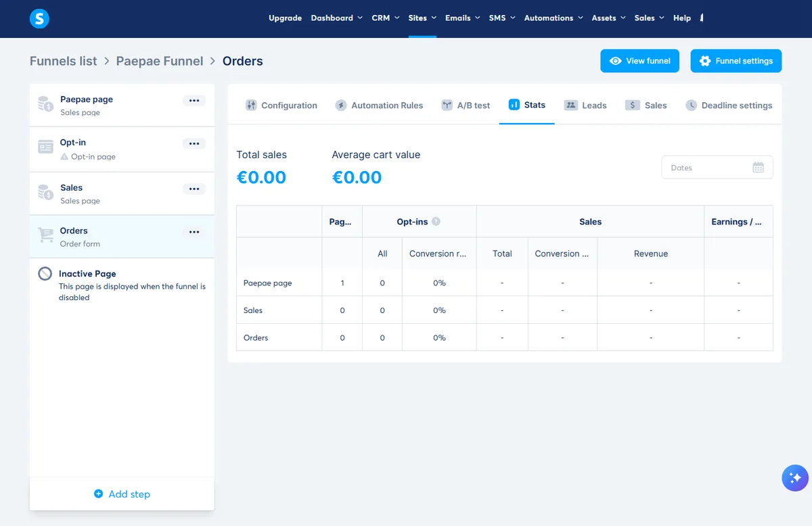The width and height of the screenshot is (812, 526).
Task: Go to Funnels list breadcrumb
Action: 64,61
